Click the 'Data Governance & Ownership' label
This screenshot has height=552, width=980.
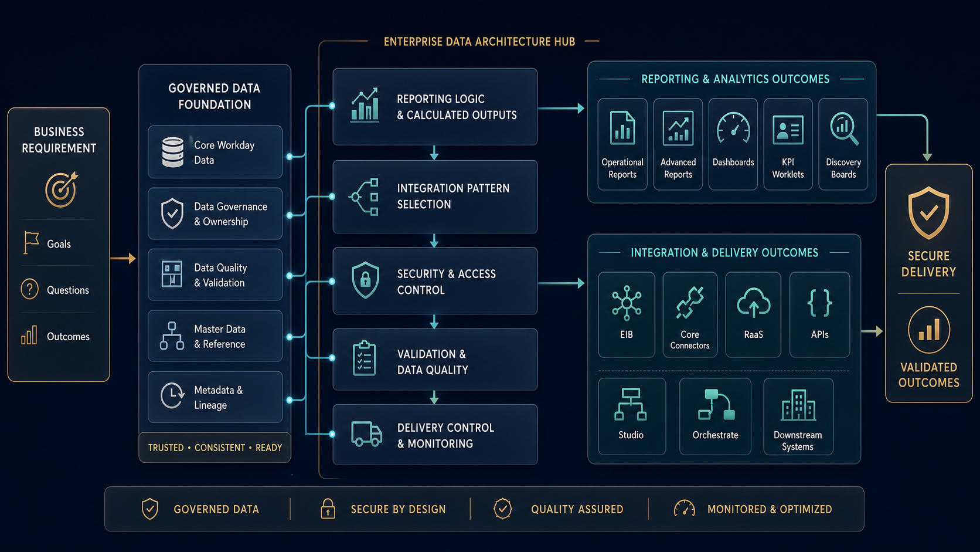pyautogui.click(x=230, y=214)
